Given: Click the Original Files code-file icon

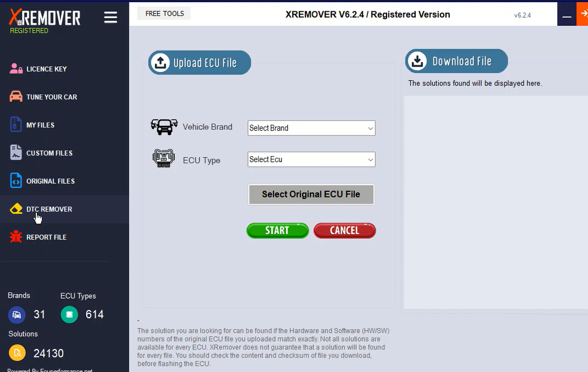Looking at the screenshot, I should pyautogui.click(x=16, y=181).
